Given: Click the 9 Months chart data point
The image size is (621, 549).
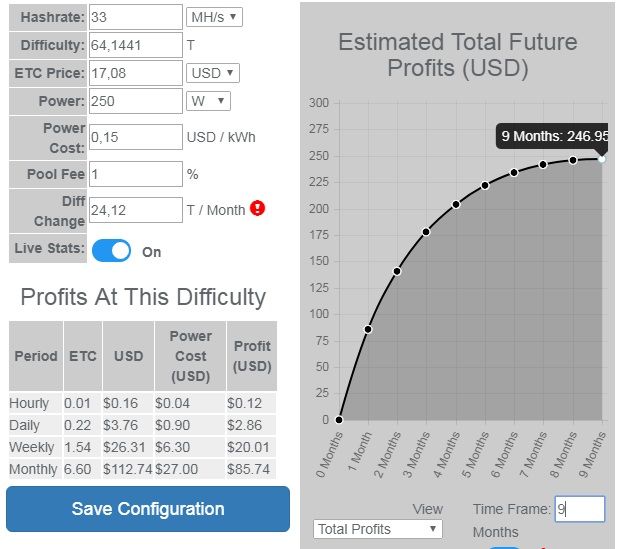Looking at the screenshot, I should [602, 158].
